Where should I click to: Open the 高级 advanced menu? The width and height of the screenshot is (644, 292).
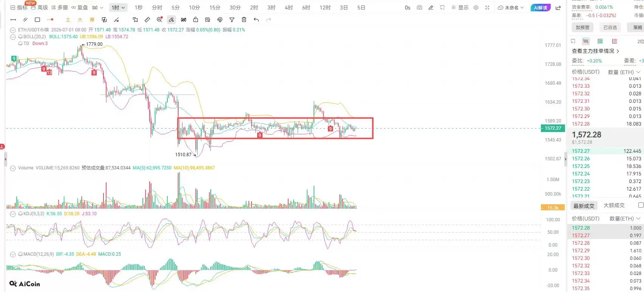click(39, 8)
